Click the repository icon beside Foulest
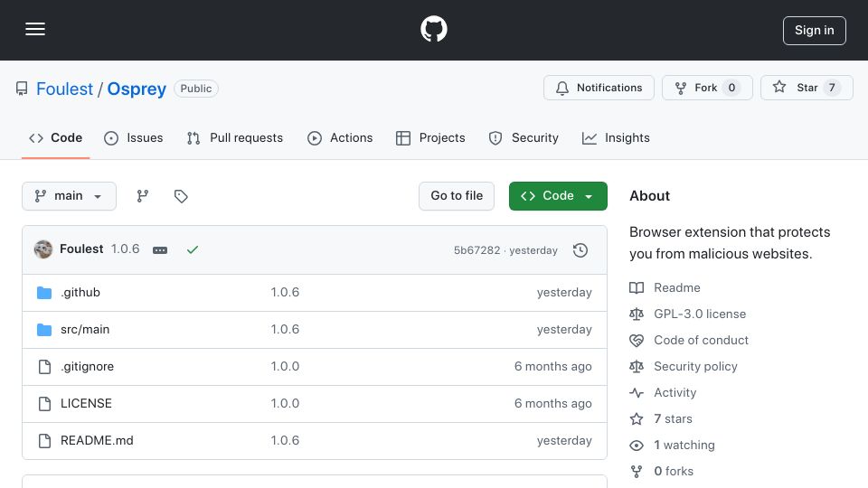The height and width of the screenshot is (488, 868). pyautogui.click(x=22, y=89)
